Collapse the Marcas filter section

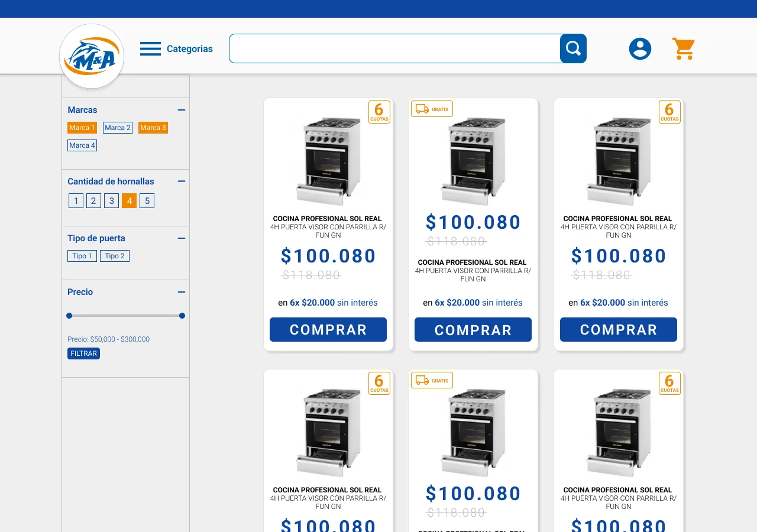click(182, 110)
